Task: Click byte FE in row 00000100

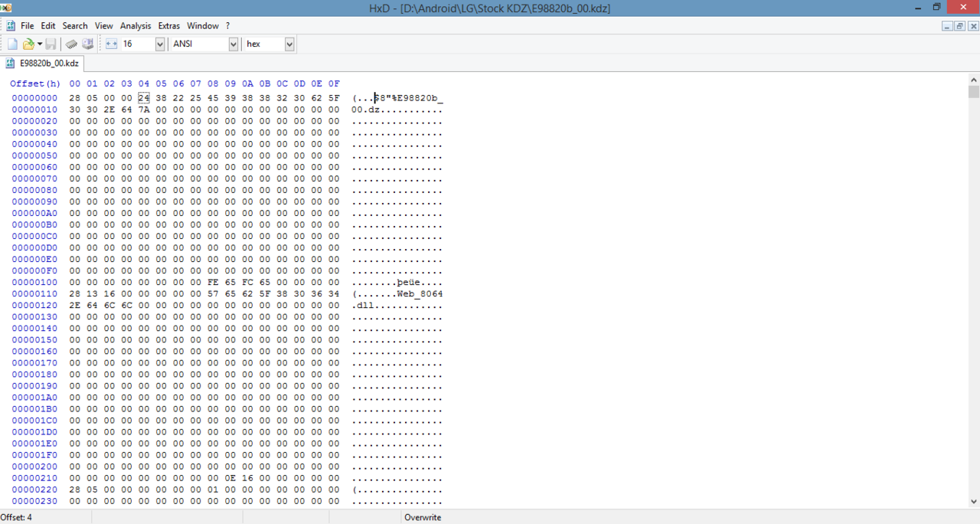Action: point(213,283)
